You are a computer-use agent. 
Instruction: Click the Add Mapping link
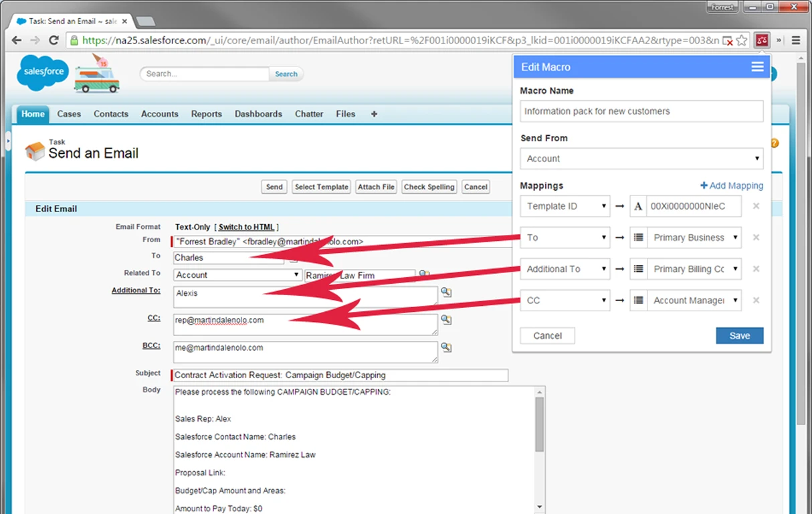point(731,185)
